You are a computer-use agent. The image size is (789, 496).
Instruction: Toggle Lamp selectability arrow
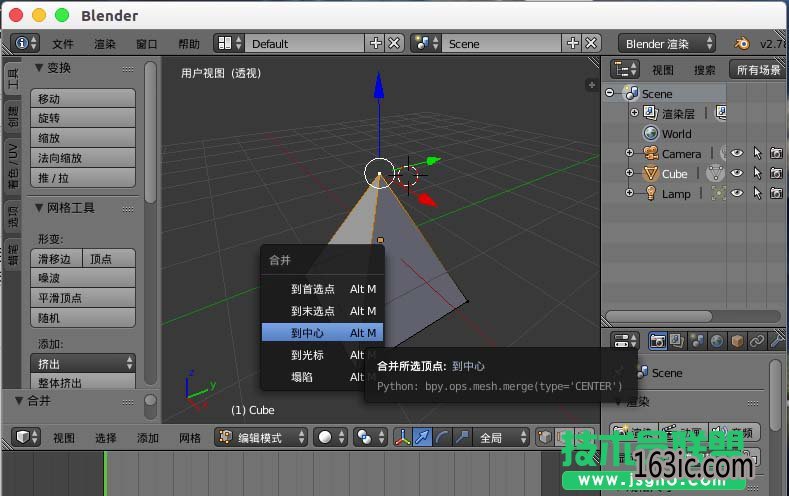coord(757,193)
